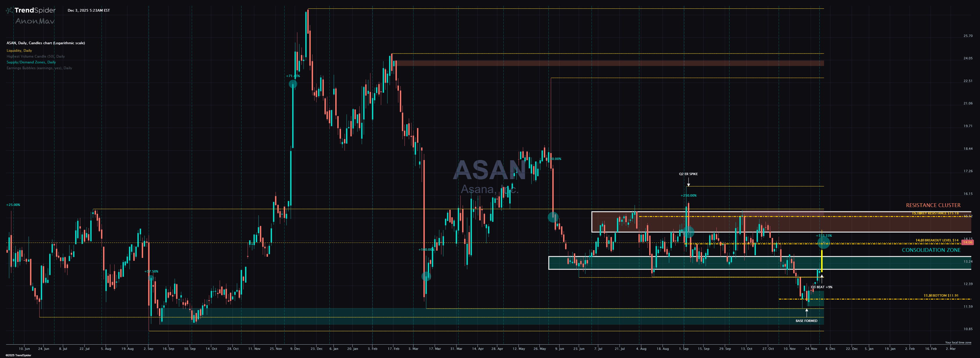The height and width of the screenshot is (358, 980).
Task: Click the earnings bubble labeled +71.43%
Action: click(292, 84)
